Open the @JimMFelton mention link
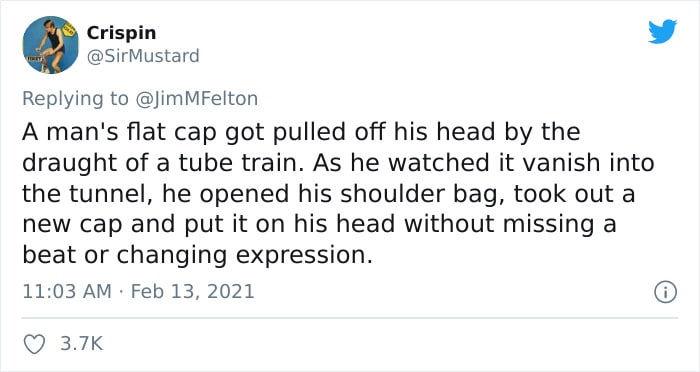700x372 pixels. pos(196,99)
